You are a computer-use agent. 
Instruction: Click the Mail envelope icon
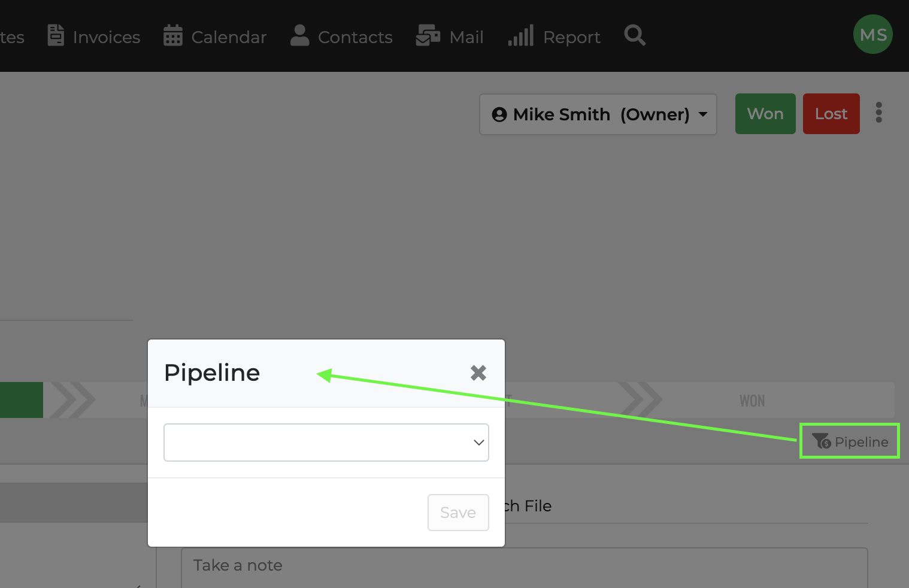tap(428, 36)
